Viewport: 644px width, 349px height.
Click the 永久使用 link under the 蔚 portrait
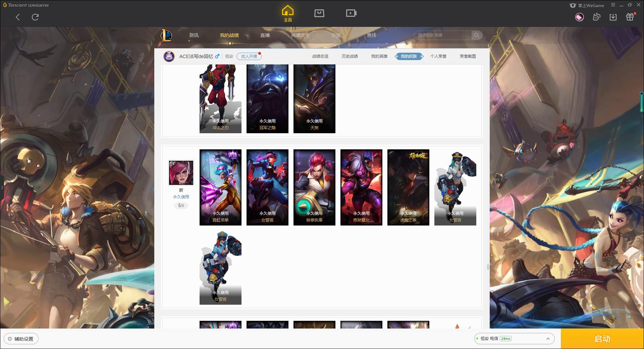181,197
